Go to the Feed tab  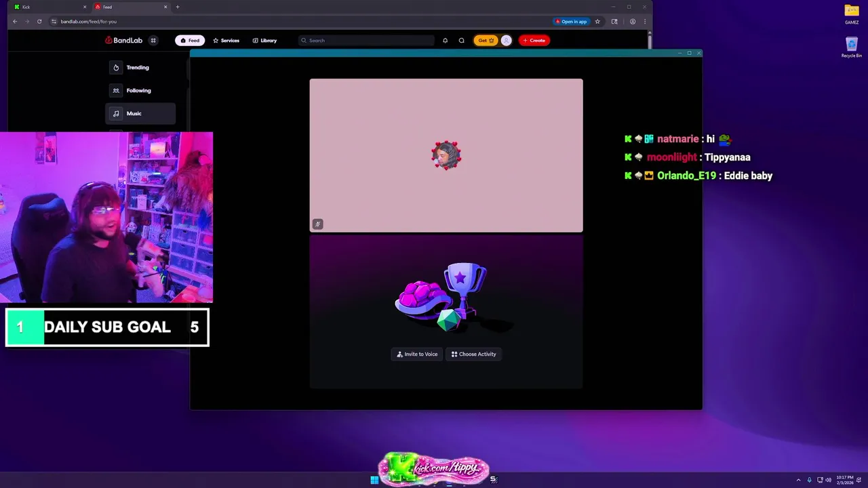(x=190, y=41)
